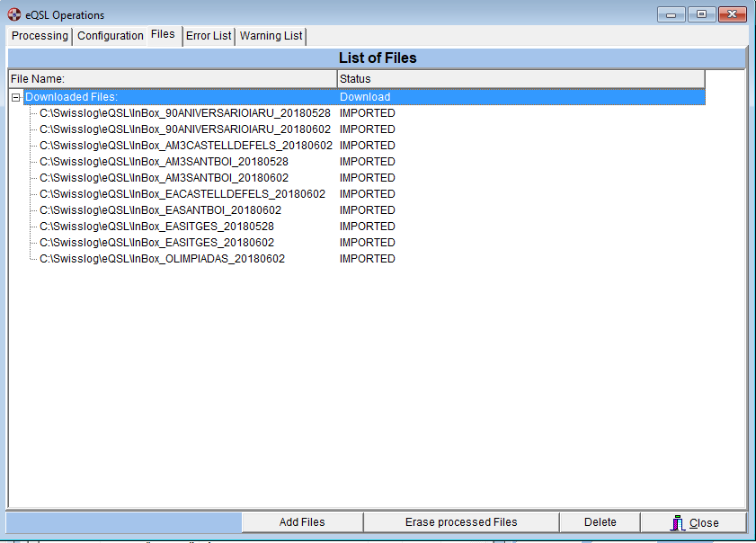Screen dimensions: 756x543
Task: Select file InBox_EACASTELLDEFELS_20180602
Action: click(x=182, y=194)
